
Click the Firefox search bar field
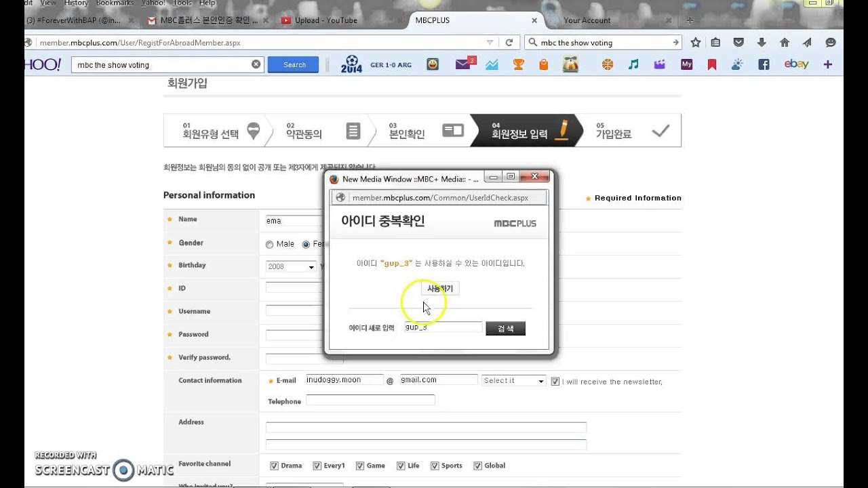click(x=604, y=42)
